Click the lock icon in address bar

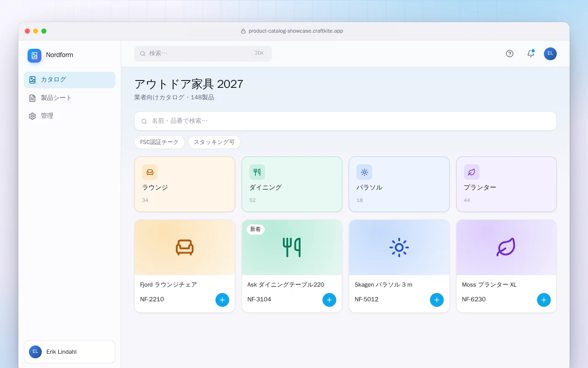[243, 31]
